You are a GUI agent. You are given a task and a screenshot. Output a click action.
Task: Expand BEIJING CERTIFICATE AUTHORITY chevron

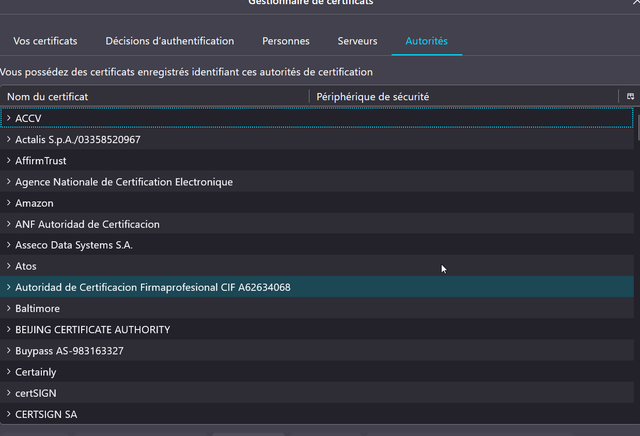tap(9, 329)
